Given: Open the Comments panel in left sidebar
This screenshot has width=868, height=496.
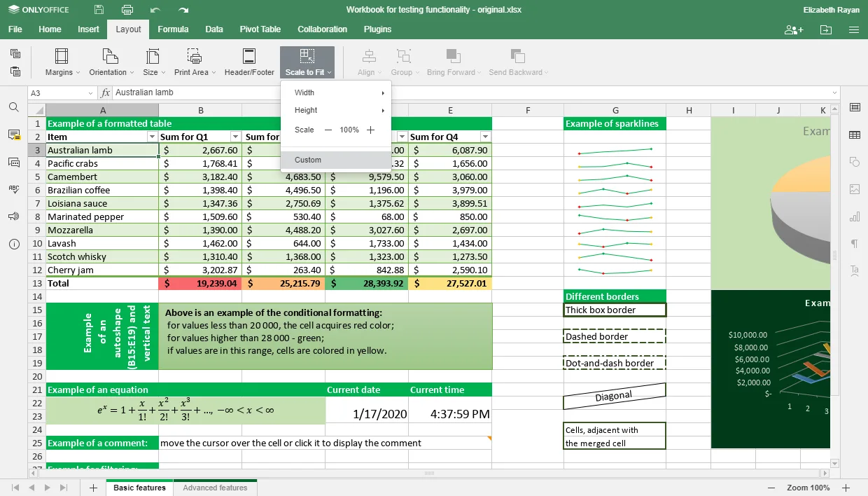Looking at the screenshot, I should [14, 135].
